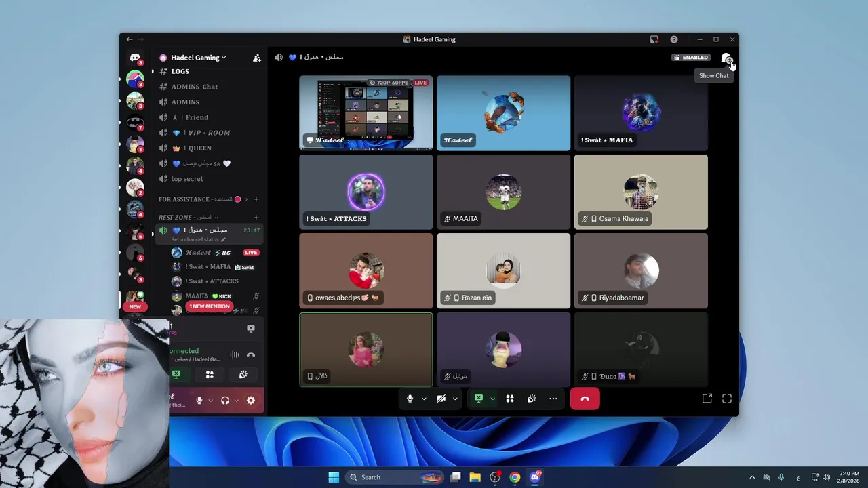Select ! Swàt ★ MAFIA in member list
The image size is (868, 488).
[x=216, y=267]
